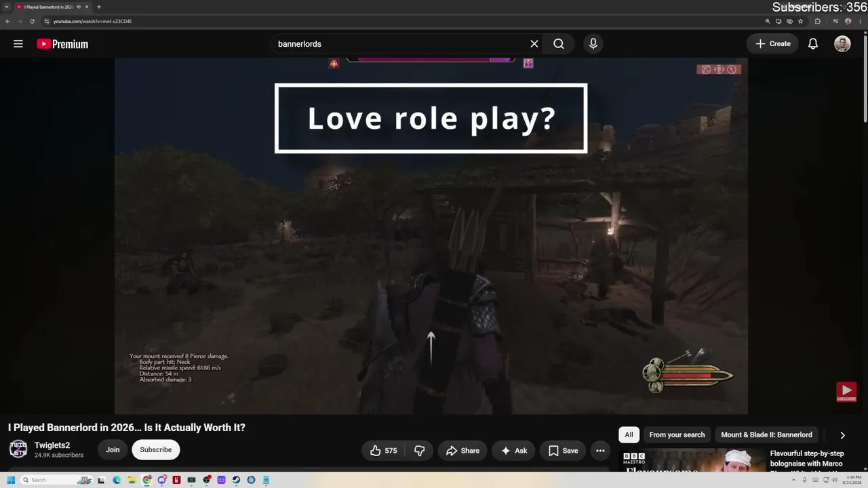
Task: Open File Explorer from taskbar
Action: coord(132,480)
